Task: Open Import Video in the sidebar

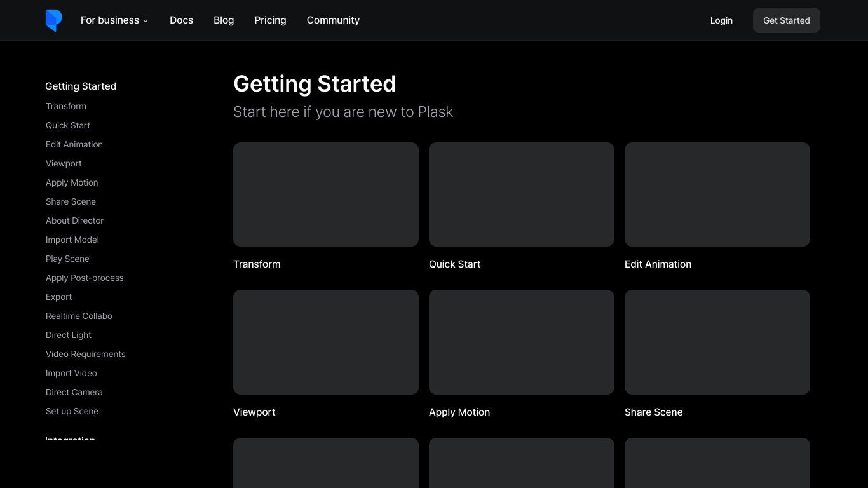Action: pos(71,373)
